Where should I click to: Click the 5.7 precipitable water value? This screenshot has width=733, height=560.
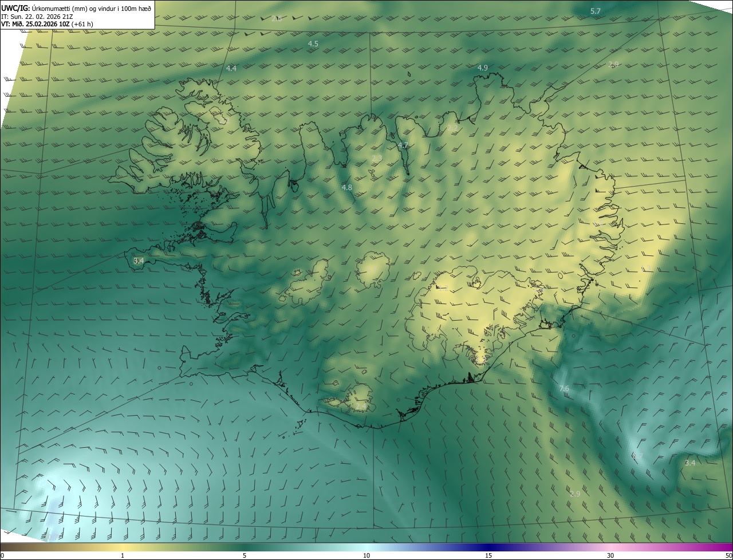[x=596, y=11]
